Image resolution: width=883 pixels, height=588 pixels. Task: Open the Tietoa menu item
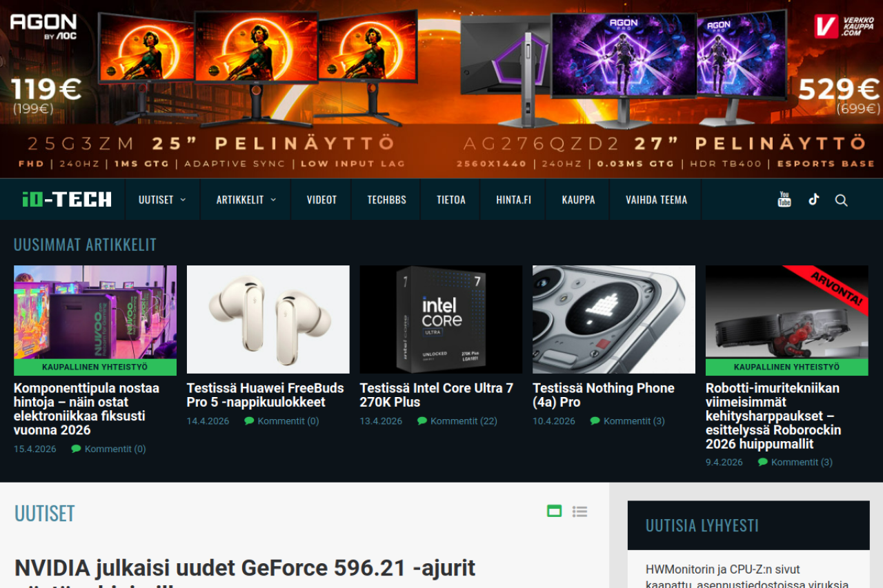click(450, 200)
